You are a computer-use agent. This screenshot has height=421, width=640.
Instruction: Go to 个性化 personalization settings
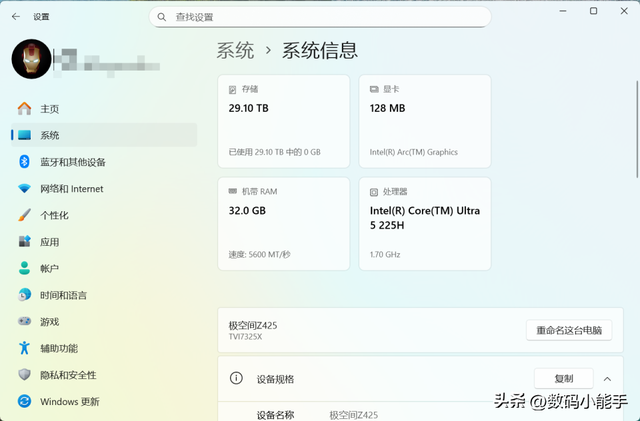pos(54,215)
